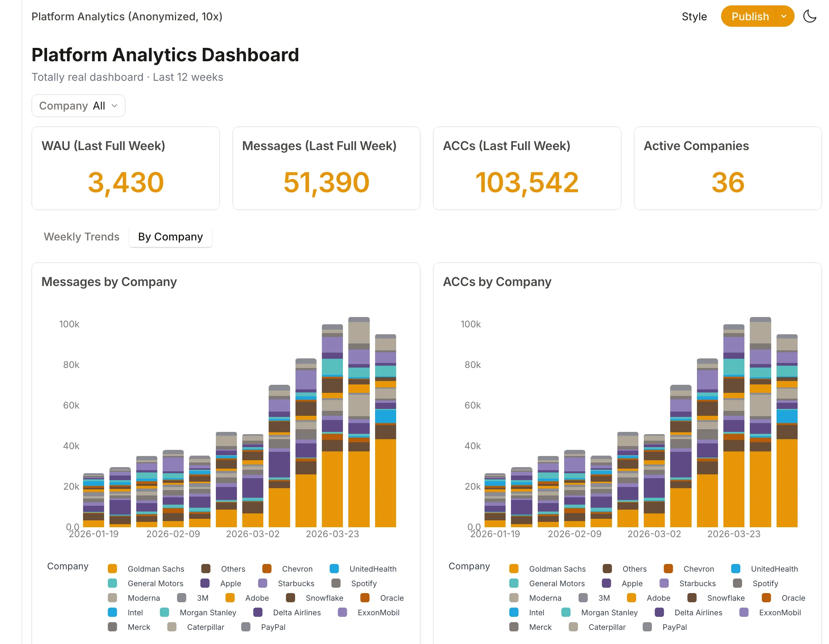Screen dimensions: 829x644
Task: Click the tallest bar in Messages by Company chart
Action: tap(359, 421)
